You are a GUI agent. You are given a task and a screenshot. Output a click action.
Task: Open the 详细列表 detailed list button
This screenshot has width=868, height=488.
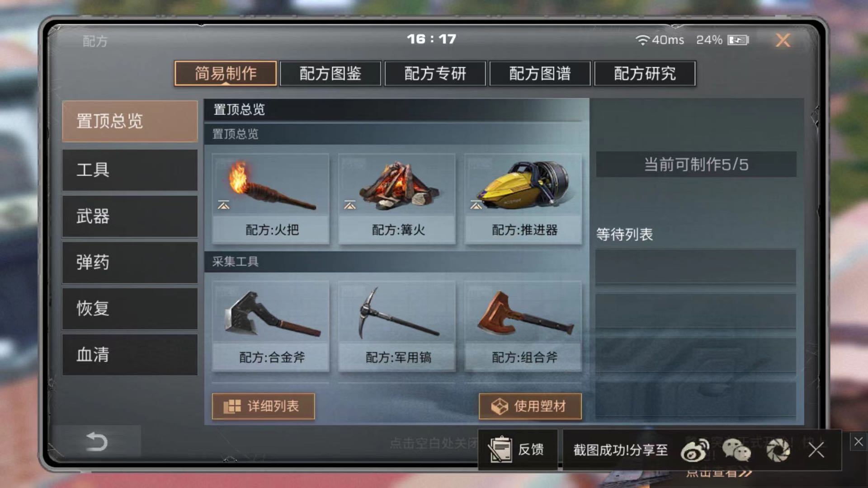click(x=263, y=406)
